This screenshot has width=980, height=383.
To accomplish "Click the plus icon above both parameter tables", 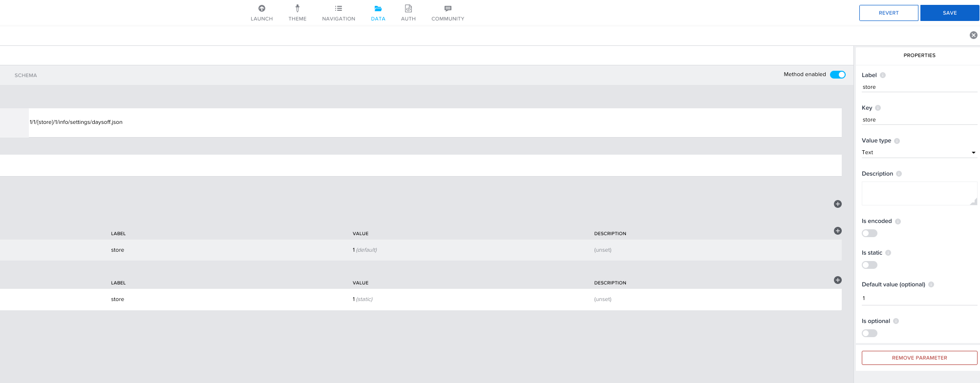I will coord(838,204).
